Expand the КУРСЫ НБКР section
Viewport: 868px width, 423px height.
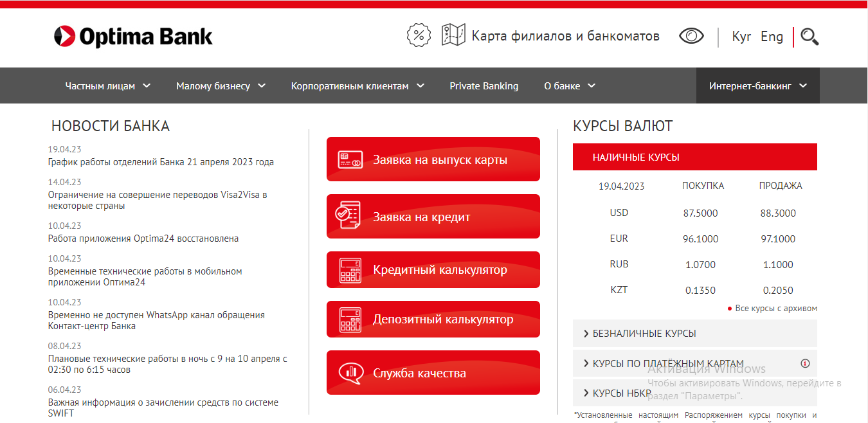[621, 393]
